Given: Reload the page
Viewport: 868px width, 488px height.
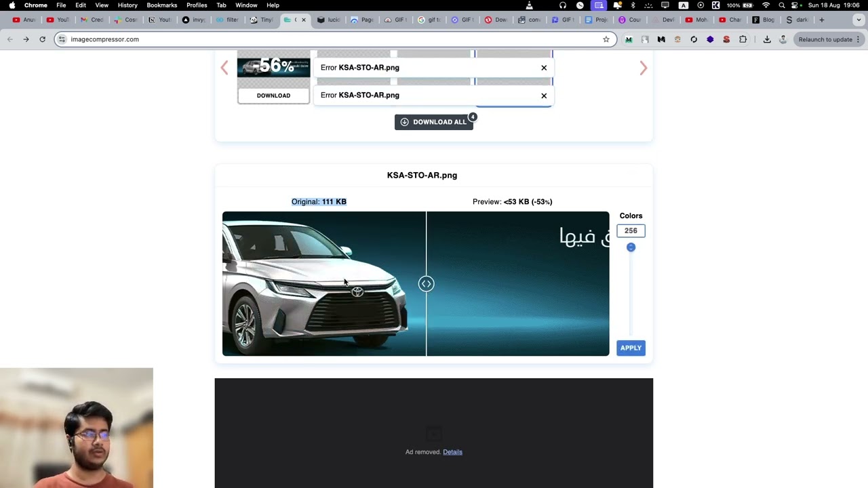Looking at the screenshot, I should tap(42, 39).
